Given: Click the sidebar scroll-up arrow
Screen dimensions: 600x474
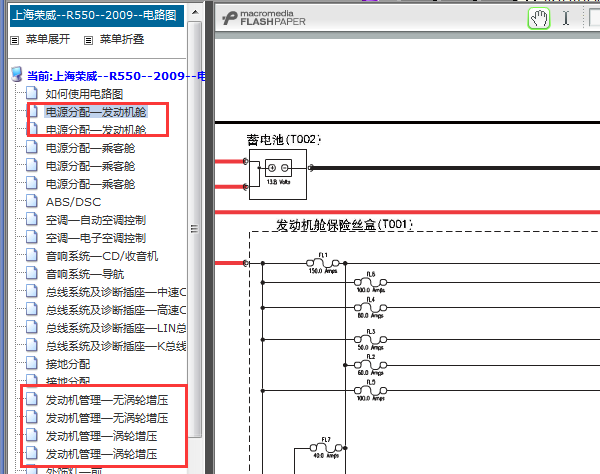Looking at the screenshot, I should pyautogui.click(x=195, y=12).
